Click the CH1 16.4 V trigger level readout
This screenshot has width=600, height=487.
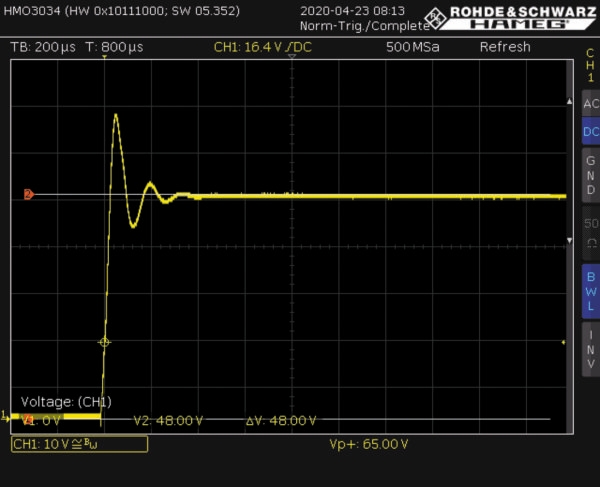pyautogui.click(x=262, y=47)
